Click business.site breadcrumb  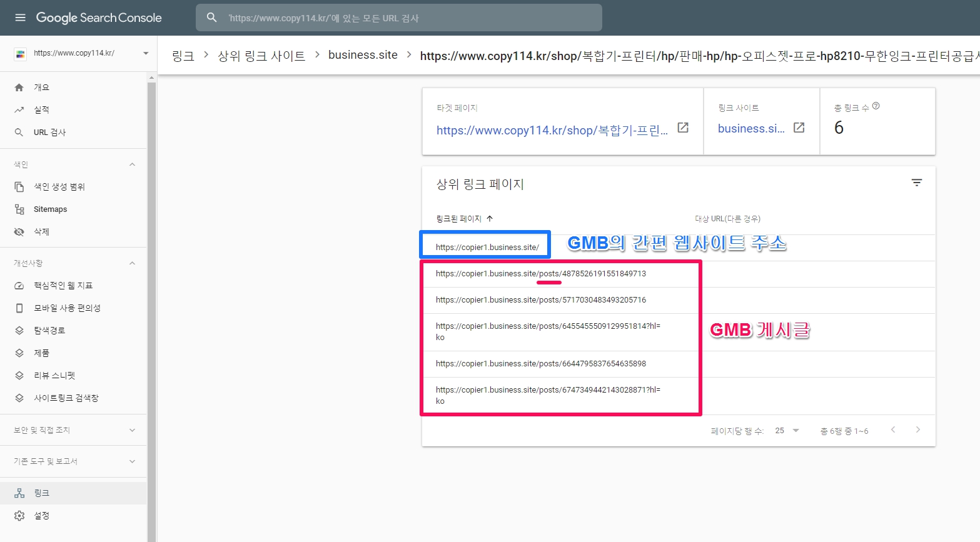point(363,55)
